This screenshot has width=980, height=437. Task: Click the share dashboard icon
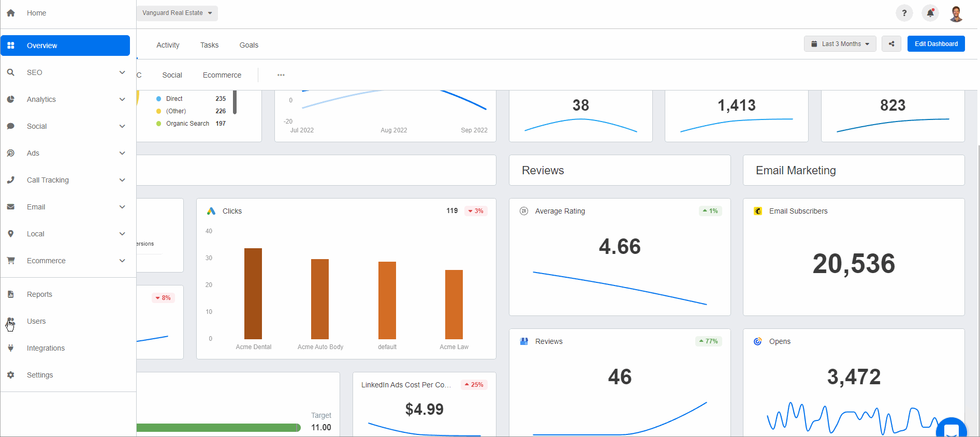tap(891, 44)
